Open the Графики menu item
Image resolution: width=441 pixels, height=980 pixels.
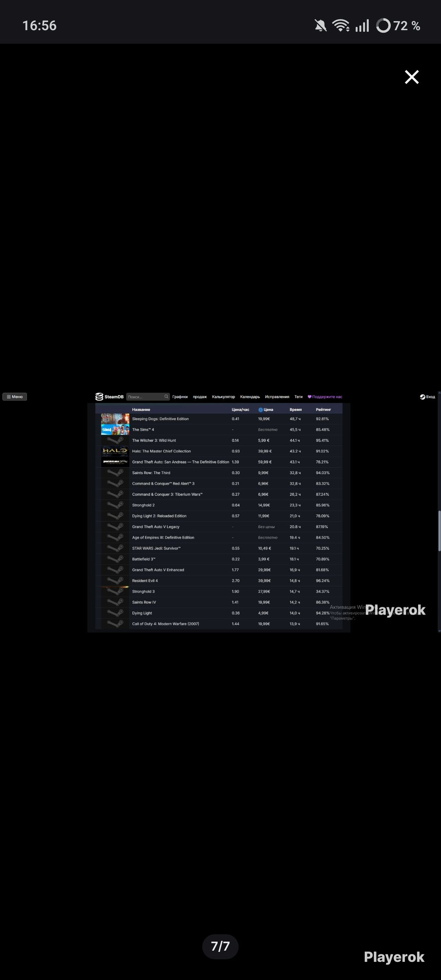180,396
